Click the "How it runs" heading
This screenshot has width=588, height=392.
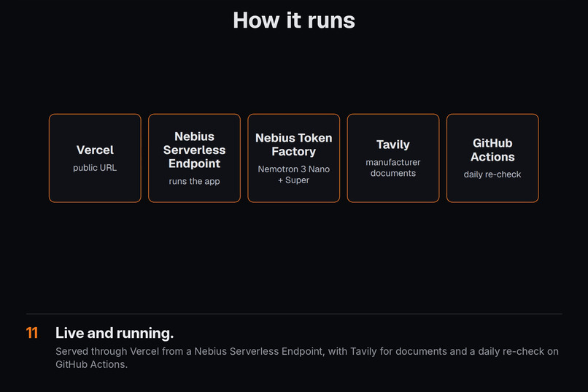(294, 20)
